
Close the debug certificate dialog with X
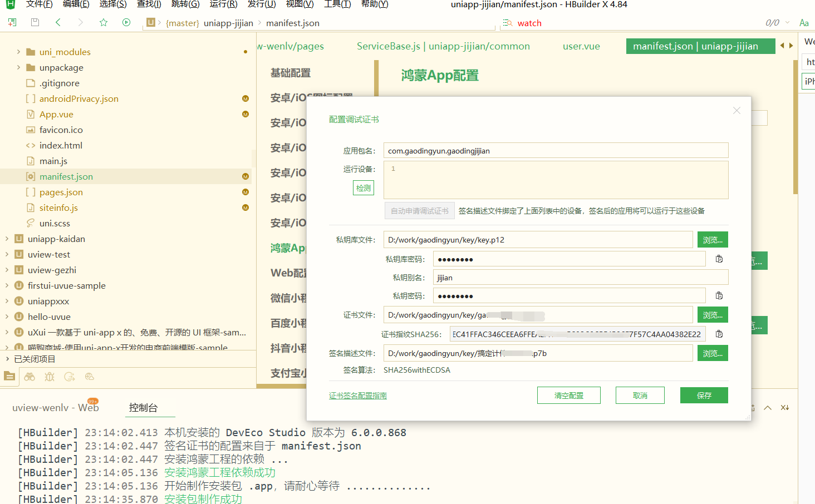click(737, 111)
